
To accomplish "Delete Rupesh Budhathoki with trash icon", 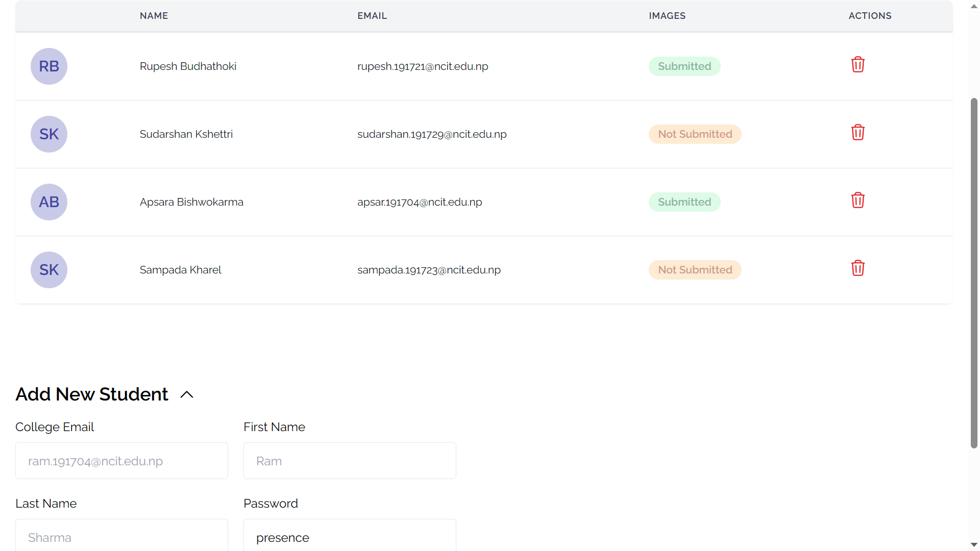I will tap(857, 65).
